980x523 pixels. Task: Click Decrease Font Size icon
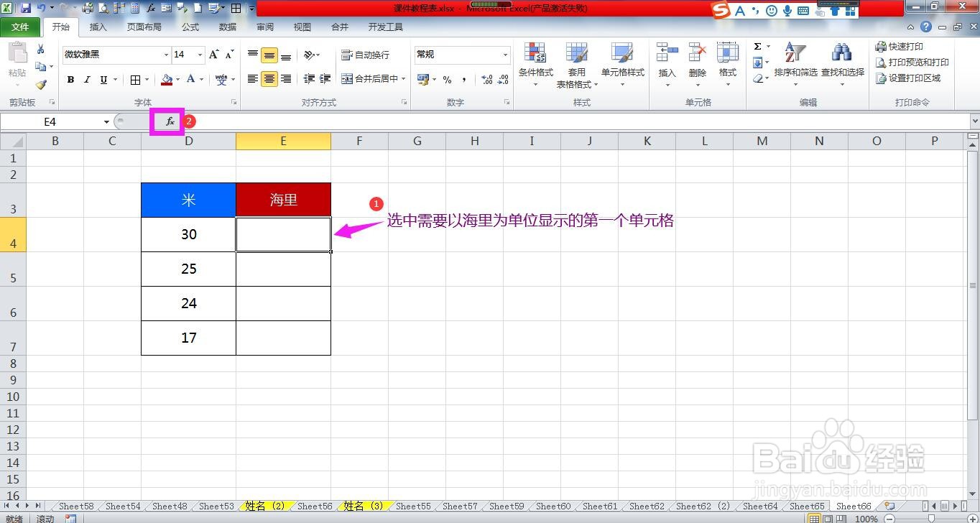coord(230,55)
